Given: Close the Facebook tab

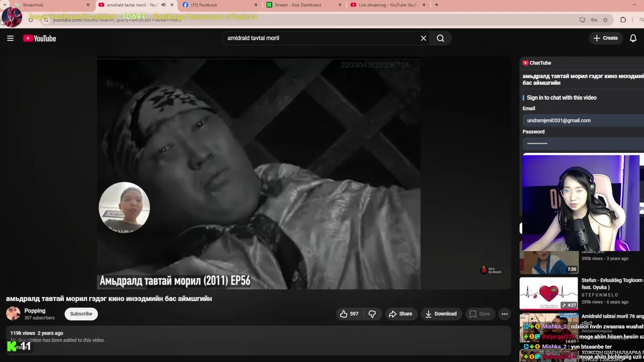Looking at the screenshot, I should (x=256, y=5).
